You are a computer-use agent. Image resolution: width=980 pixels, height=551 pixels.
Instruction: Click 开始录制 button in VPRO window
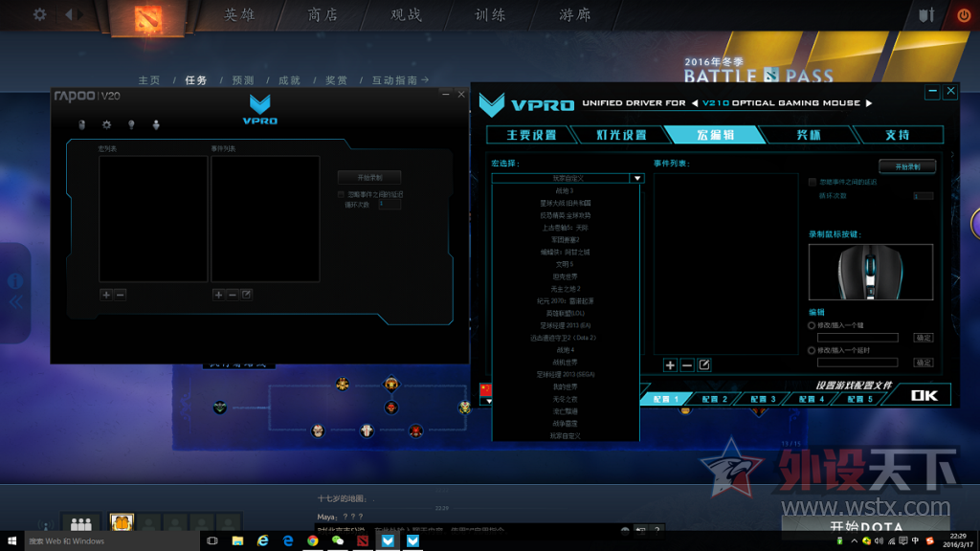pyautogui.click(x=907, y=166)
